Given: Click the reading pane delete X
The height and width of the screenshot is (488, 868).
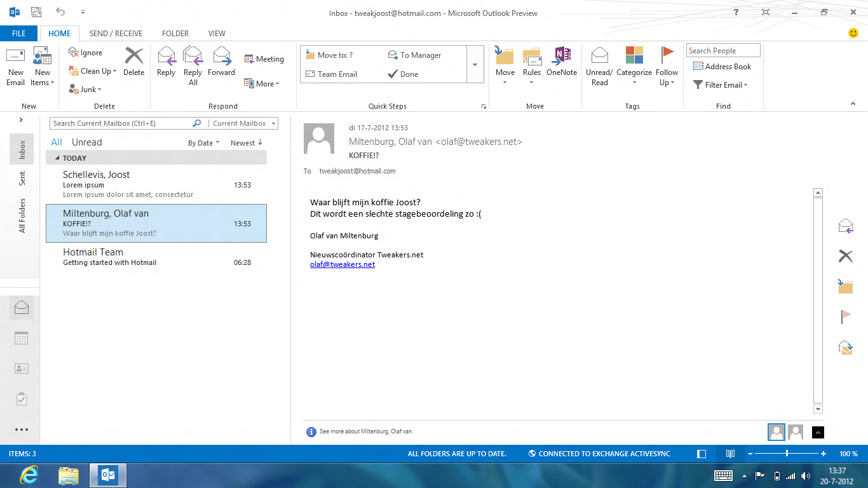Looking at the screenshot, I should 845,256.
